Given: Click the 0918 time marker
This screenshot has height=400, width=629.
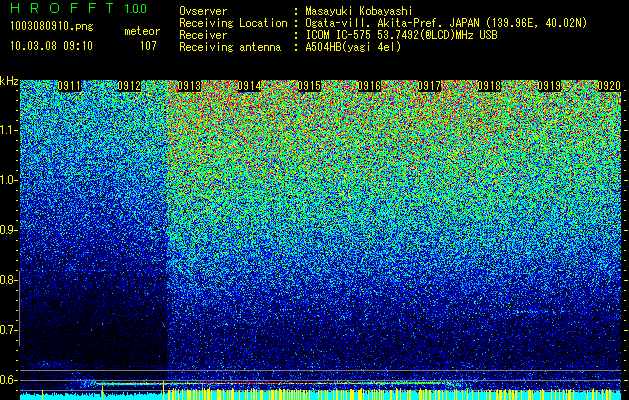Looking at the screenshot, I should [489, 86].
